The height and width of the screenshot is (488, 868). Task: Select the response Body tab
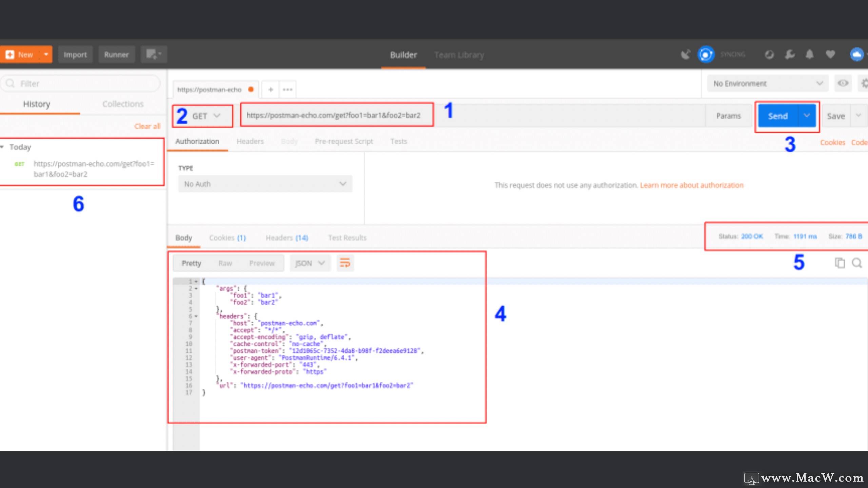pos(183,238)
